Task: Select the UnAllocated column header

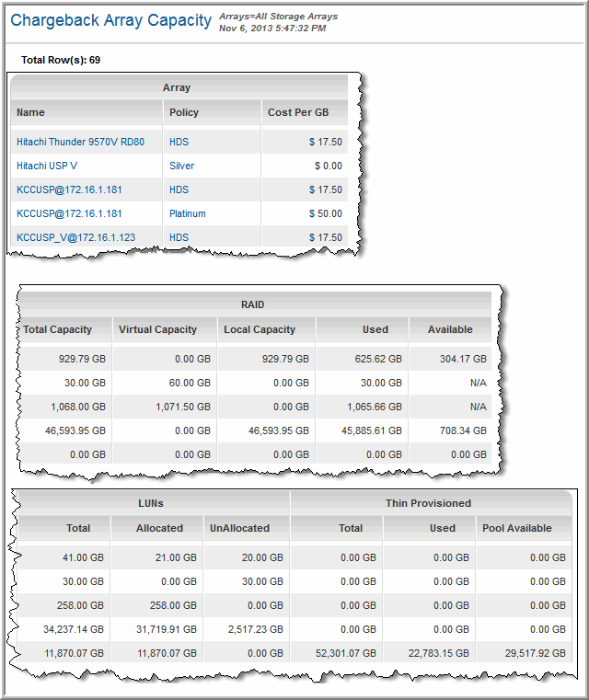Action: (239, 528)
